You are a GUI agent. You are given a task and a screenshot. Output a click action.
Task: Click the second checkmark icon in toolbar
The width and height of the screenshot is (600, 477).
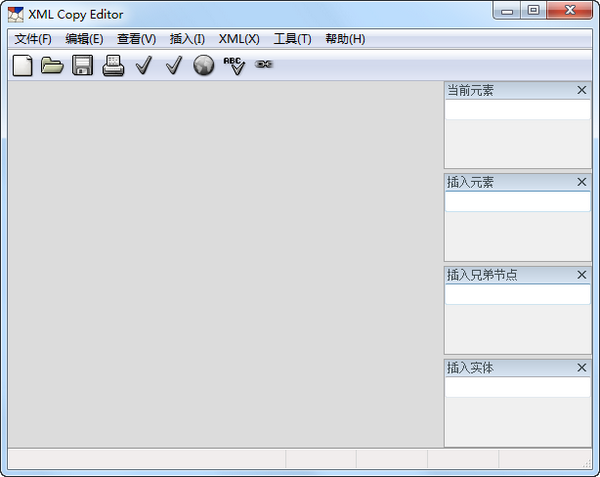point(173,66)
